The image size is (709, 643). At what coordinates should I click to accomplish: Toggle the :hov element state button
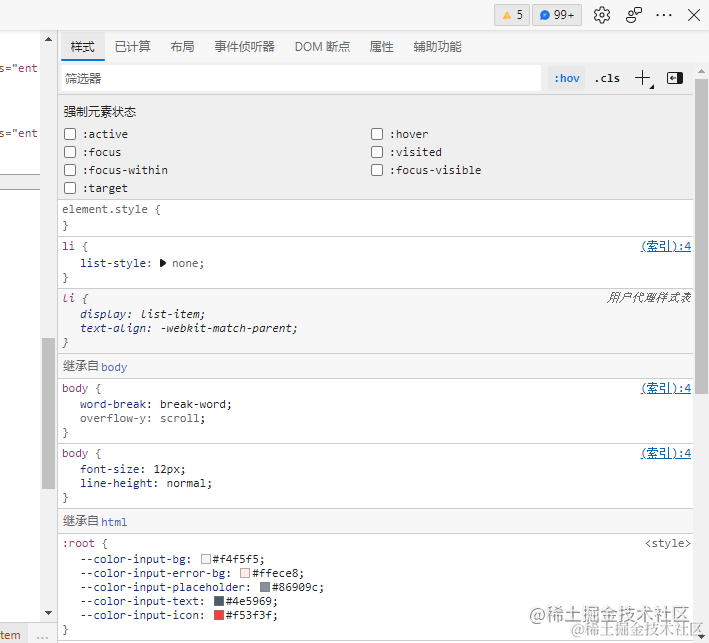(567, 78)
